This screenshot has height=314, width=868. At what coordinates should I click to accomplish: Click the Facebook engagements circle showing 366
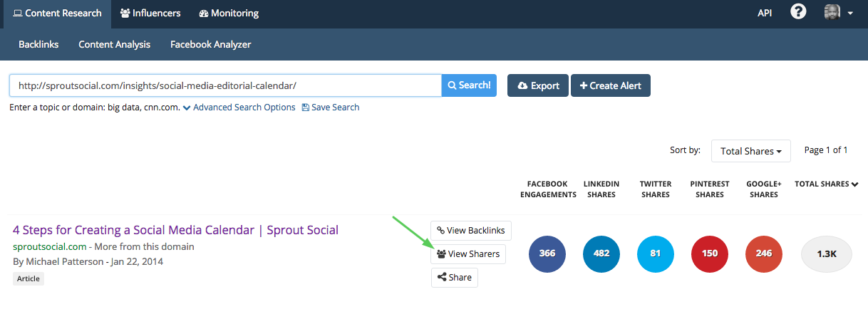547,254
